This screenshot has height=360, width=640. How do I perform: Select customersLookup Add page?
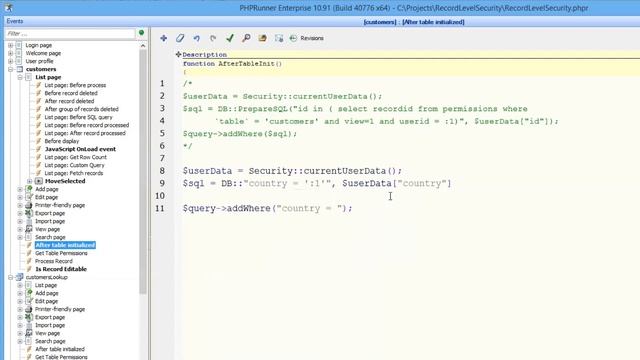(47, 293)
